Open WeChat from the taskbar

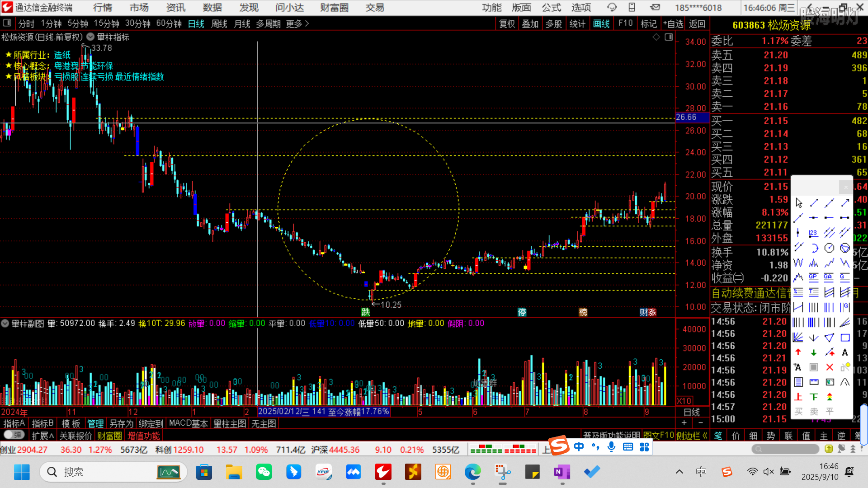pos(264,472)
